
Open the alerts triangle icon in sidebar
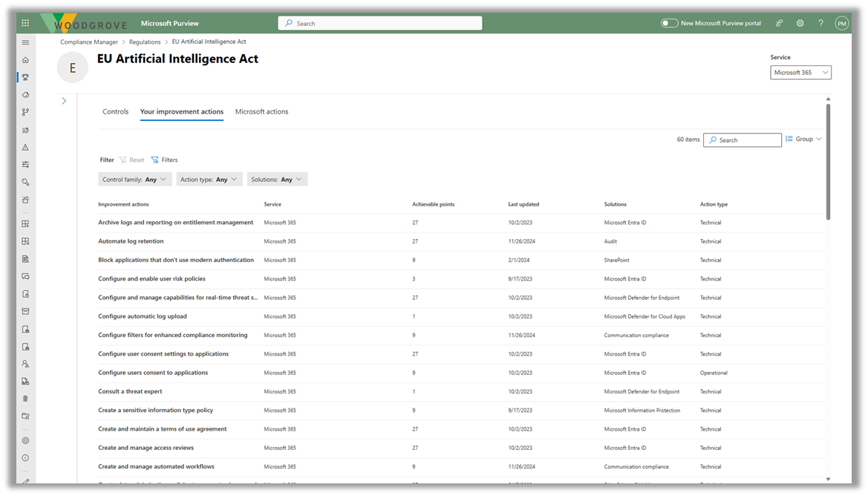[x=25, y=147]
